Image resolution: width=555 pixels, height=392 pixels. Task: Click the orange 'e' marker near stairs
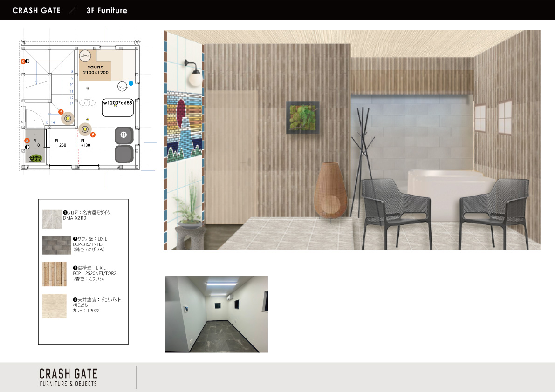(22, 61)
